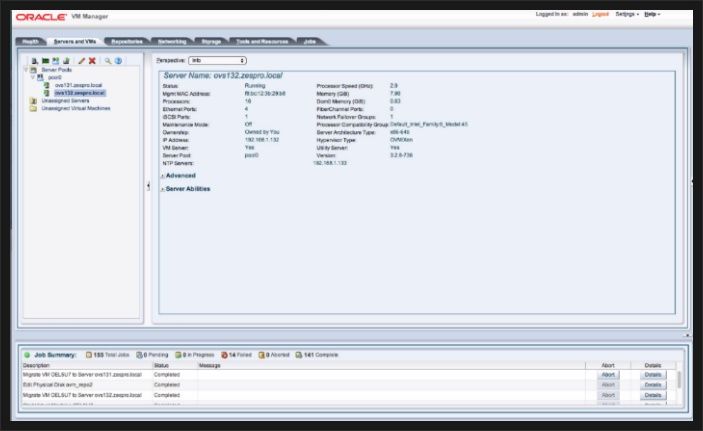Select the Server Pools tree label
Viewport: 703px width, 431px height.
pos(56,70)
